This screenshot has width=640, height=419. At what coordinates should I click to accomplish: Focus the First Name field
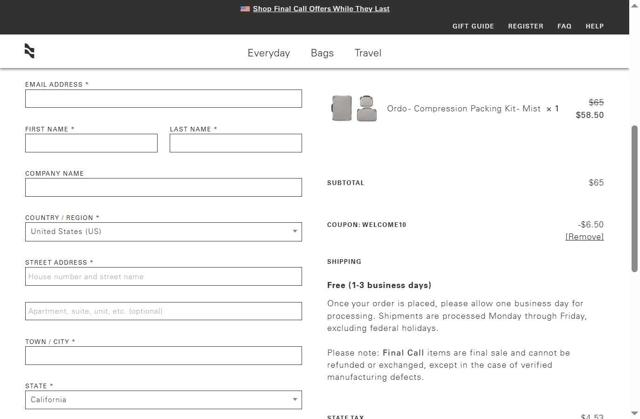pyautogui.click(x=91, y=143)
